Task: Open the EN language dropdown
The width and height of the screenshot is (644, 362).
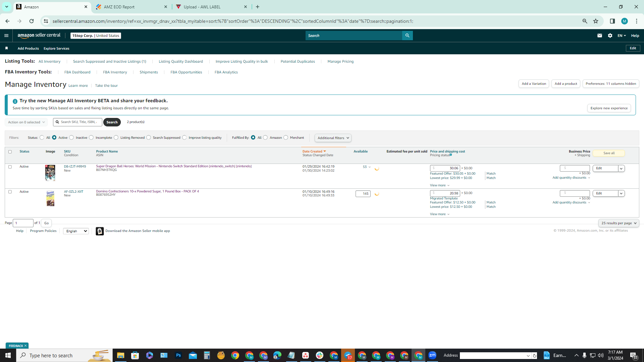Action: pos(622,36)
